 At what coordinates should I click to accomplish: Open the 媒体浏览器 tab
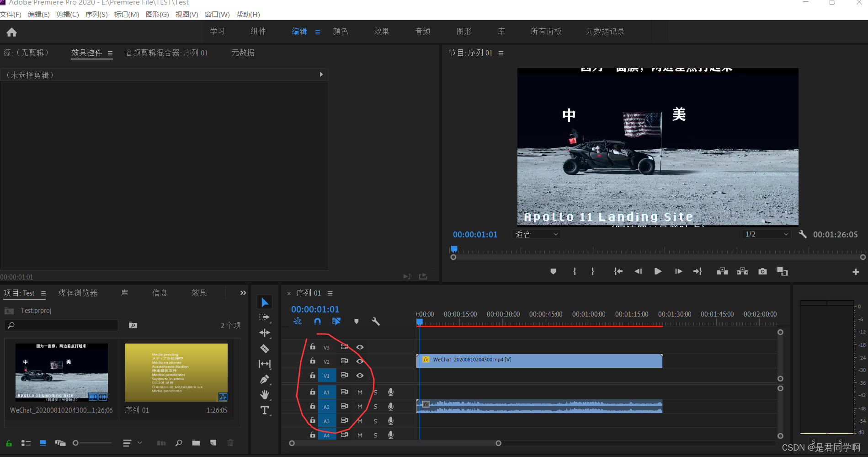point(78,293)
